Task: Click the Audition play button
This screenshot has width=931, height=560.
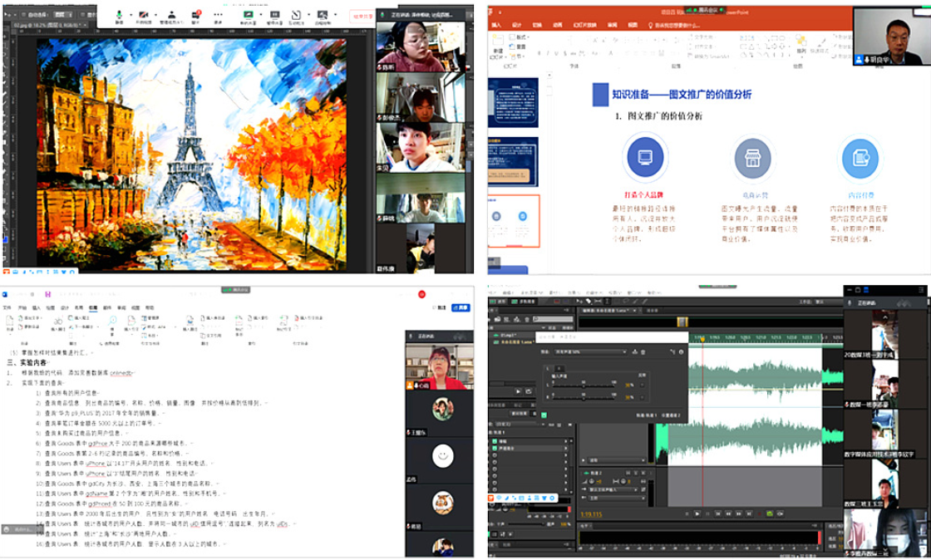Action: (697, 514)
